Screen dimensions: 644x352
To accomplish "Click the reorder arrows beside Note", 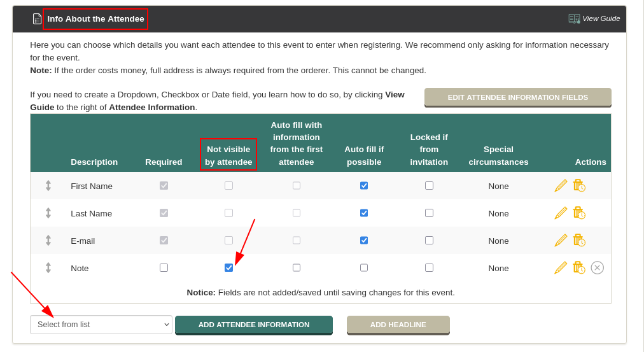I will pos(48,268).
